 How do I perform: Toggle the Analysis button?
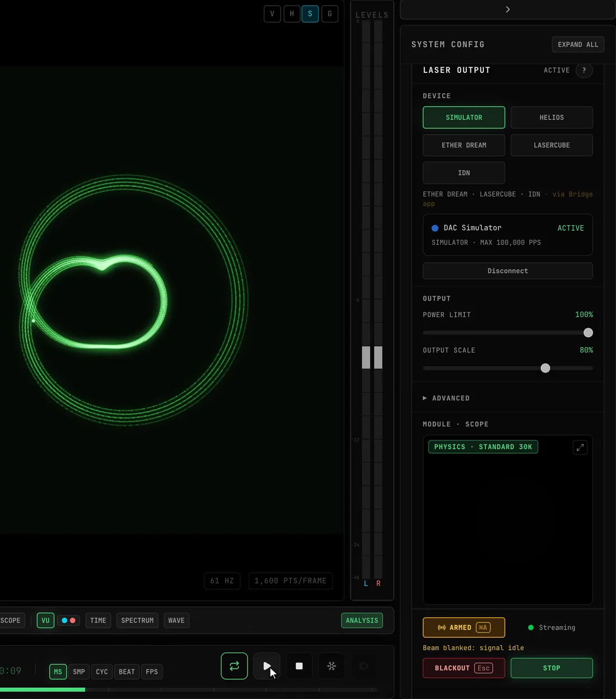point(362,621)
